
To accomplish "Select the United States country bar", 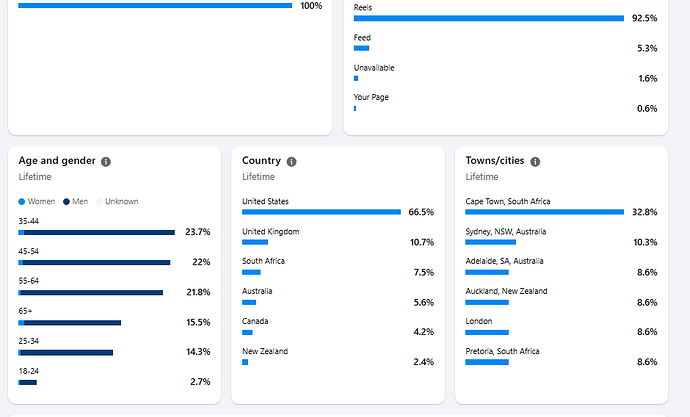I will pos(321,212).
